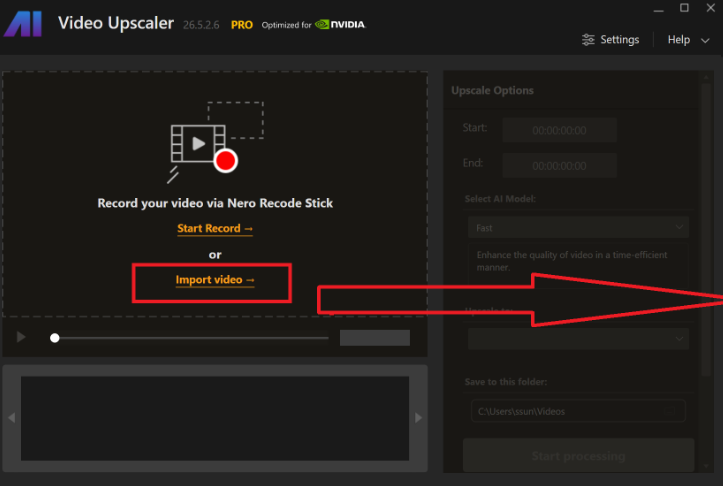Maximize the Video Upscaler window
This screenshot has height=486, width=723.
click(x=684, y=8)
